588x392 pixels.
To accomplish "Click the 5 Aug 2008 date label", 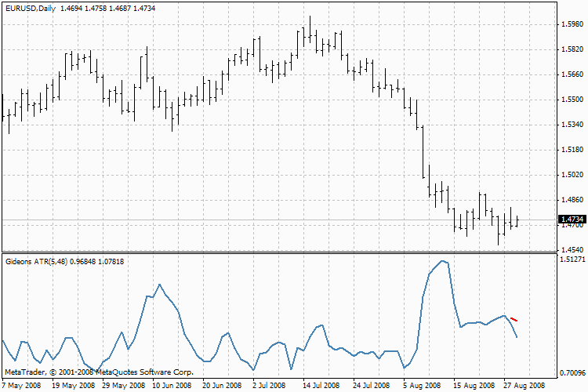I will pyautogui.click(x=419, y=386).
